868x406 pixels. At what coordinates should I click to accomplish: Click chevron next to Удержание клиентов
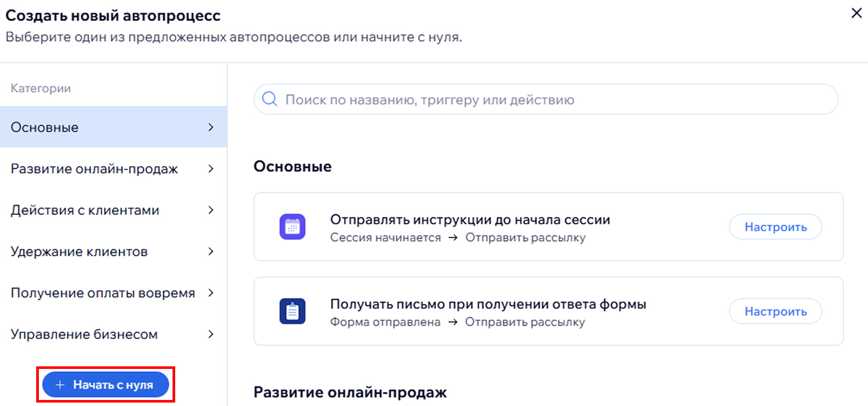point(211,251)
